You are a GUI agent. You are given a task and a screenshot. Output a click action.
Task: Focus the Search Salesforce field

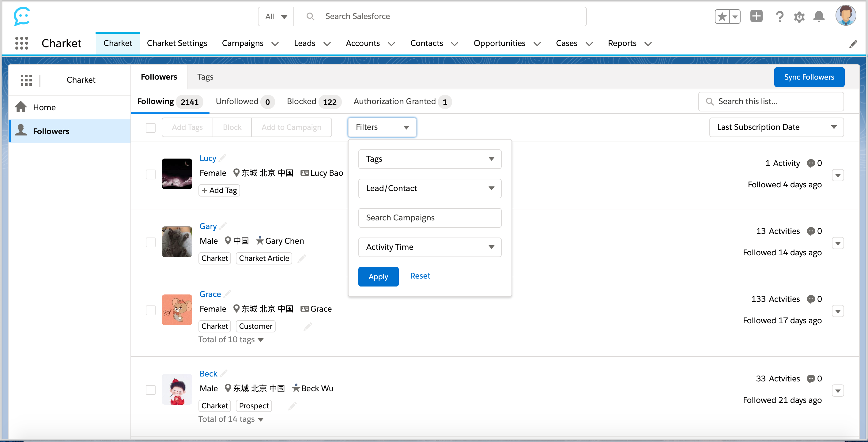tap(440, 17)
